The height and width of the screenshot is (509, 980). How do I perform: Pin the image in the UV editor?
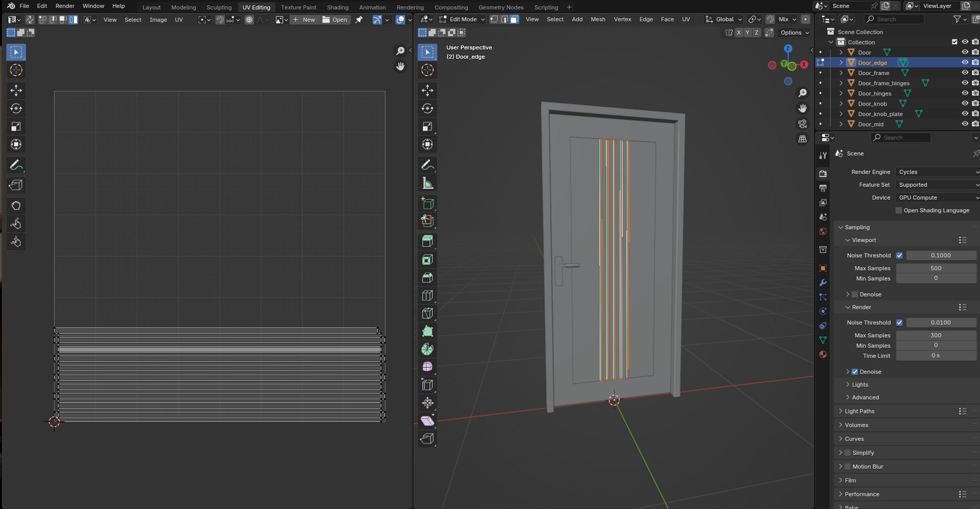[359, 19]
